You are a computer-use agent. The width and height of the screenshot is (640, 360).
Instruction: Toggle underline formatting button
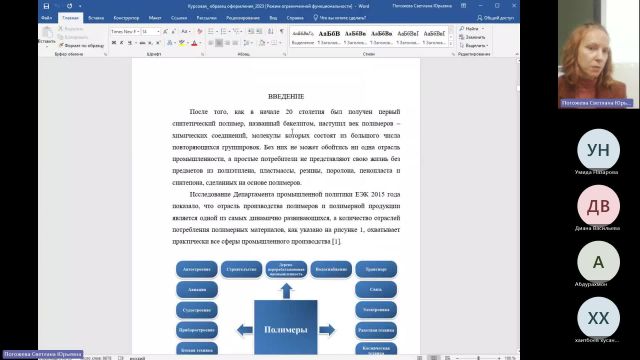tap(130, 43)
